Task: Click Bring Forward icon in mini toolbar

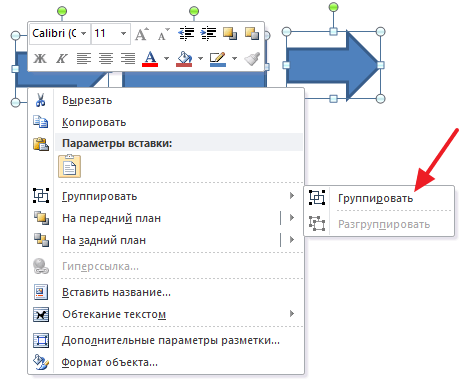Action: (x=230, y=34)
